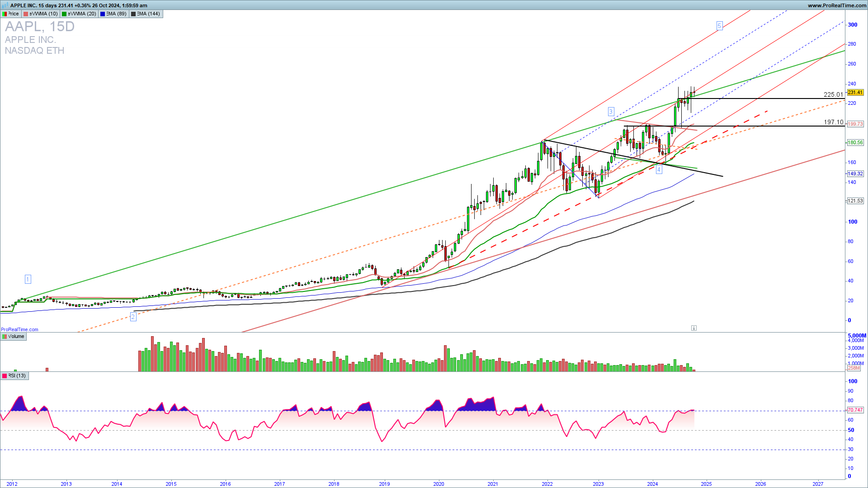Screen dimensions: 868x488
Task: Select Elliott wave label 1
Action: (x=28, y=279)
